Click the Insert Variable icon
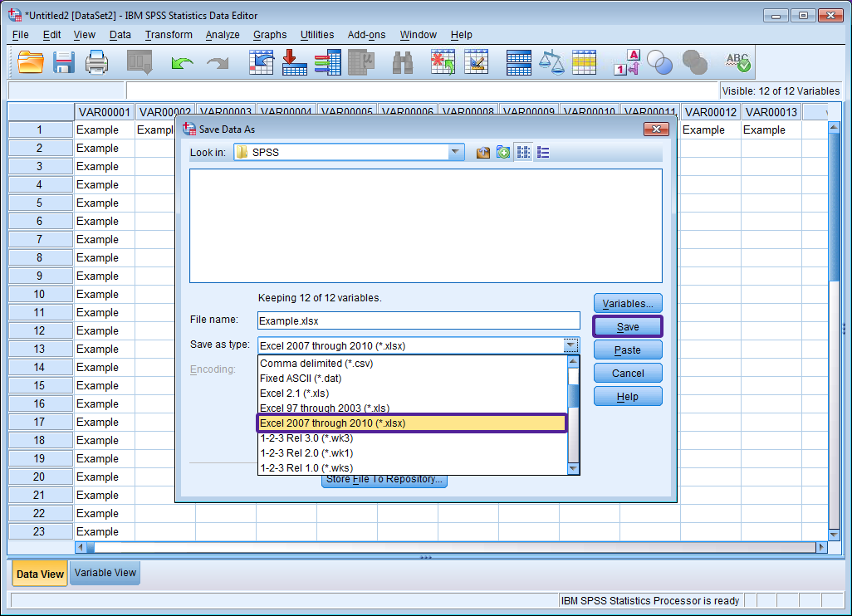 coord(477,62)
